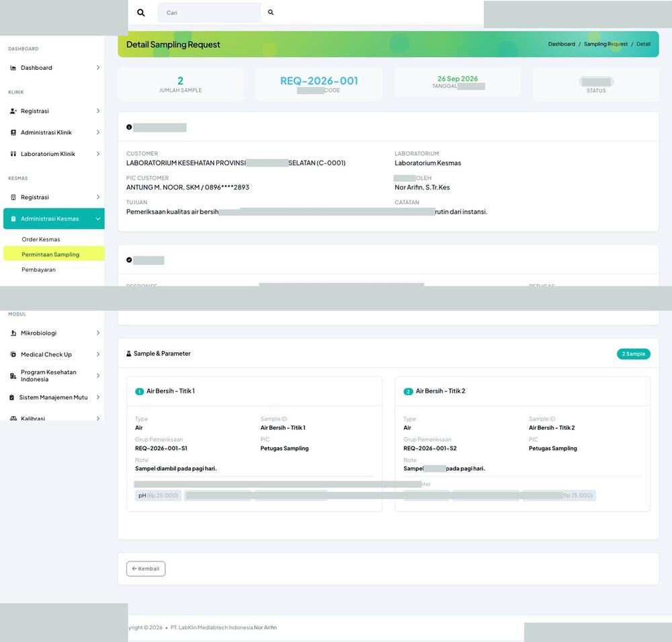Go to Dashboard via breadcrumb
This screenshot has height=642, width=672.
[561, 44]
